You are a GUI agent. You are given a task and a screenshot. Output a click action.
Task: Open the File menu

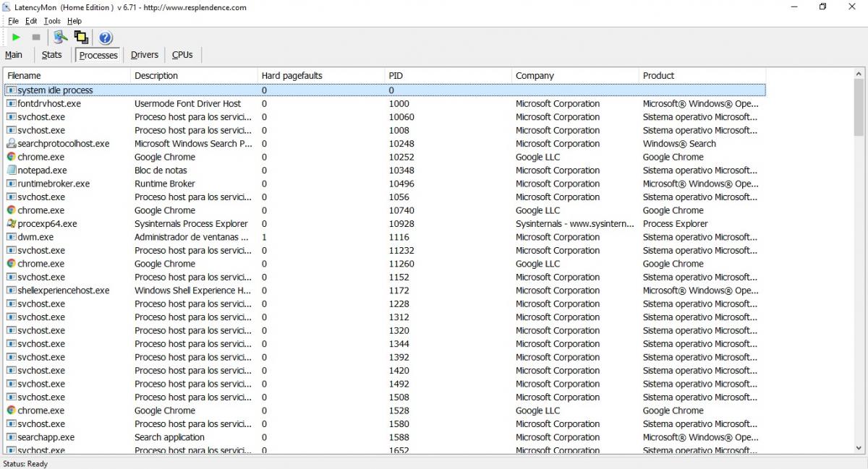click(x=14, y=21)
